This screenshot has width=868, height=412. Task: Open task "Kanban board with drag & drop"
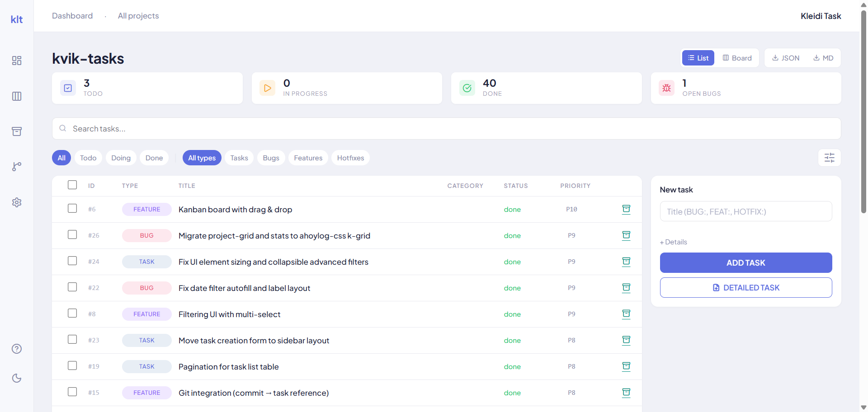(x=235, y=210)
